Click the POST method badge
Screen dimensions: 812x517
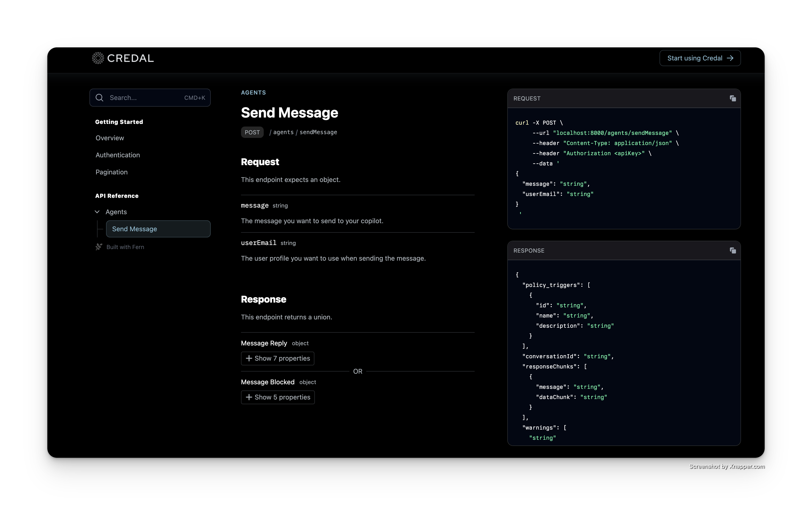pyautogui.click(x=252, y=132)
